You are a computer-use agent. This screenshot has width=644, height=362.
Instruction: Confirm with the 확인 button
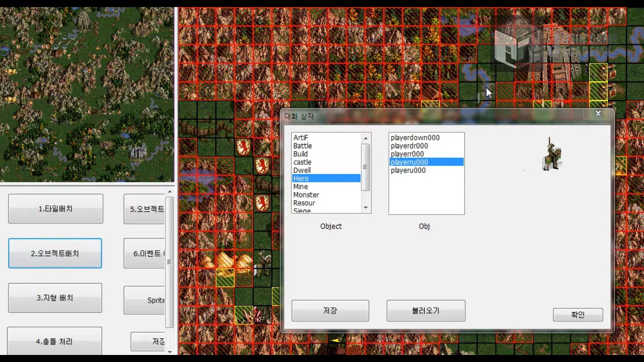578,315
